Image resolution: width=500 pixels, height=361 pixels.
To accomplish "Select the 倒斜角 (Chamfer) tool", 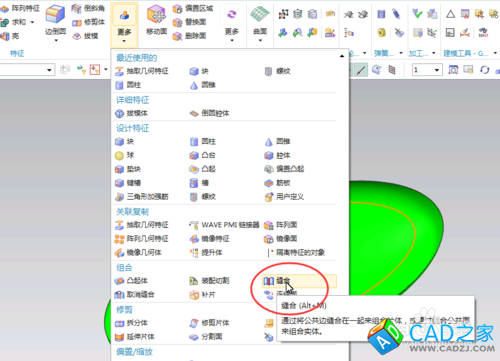I will 88,8.
